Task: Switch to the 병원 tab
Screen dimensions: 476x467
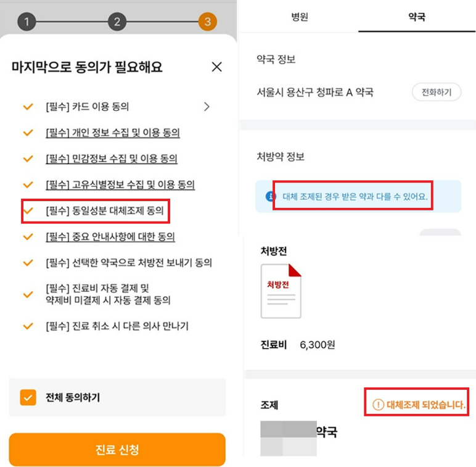Action: tap(299, 17)
